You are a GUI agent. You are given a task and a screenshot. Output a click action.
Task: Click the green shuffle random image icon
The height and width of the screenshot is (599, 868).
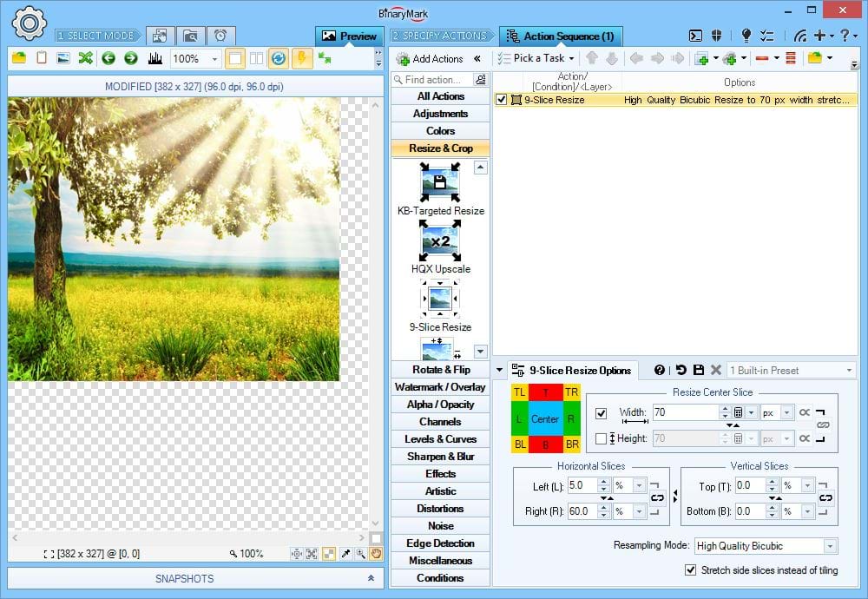[85, 58]
